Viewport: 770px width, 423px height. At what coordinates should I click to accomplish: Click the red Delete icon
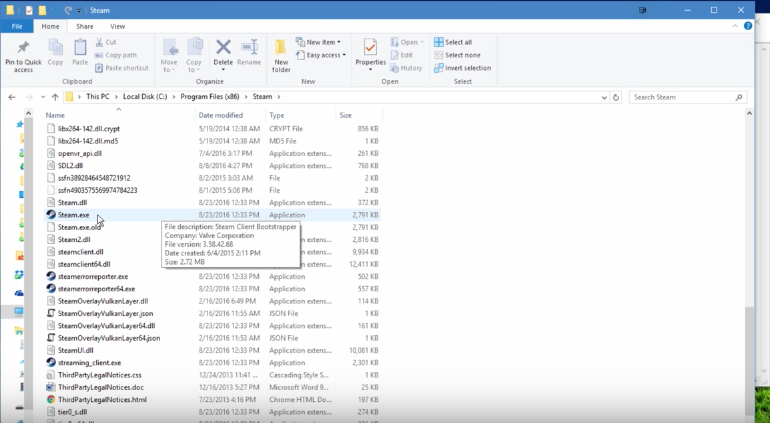[223, 47]
